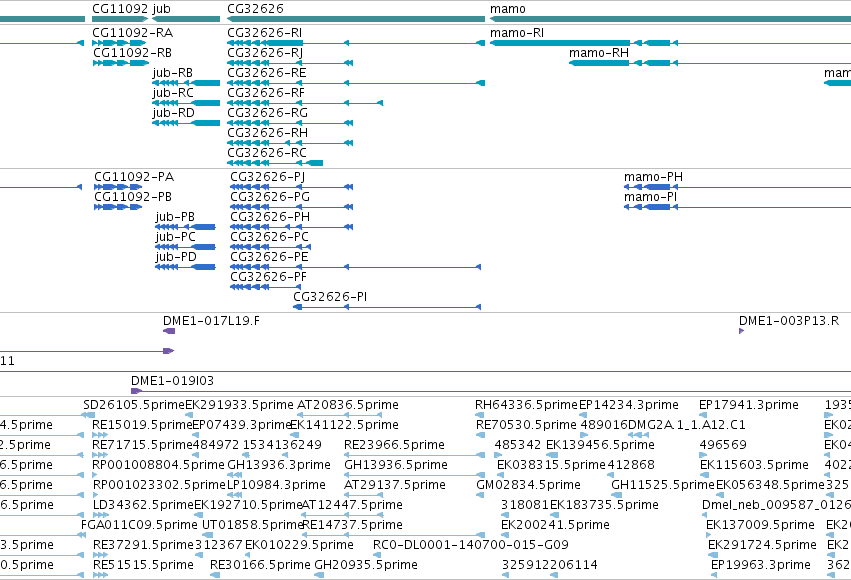Choose EST RE71715.5prime
The image size is (851, 580).
(x=143, y=445)
